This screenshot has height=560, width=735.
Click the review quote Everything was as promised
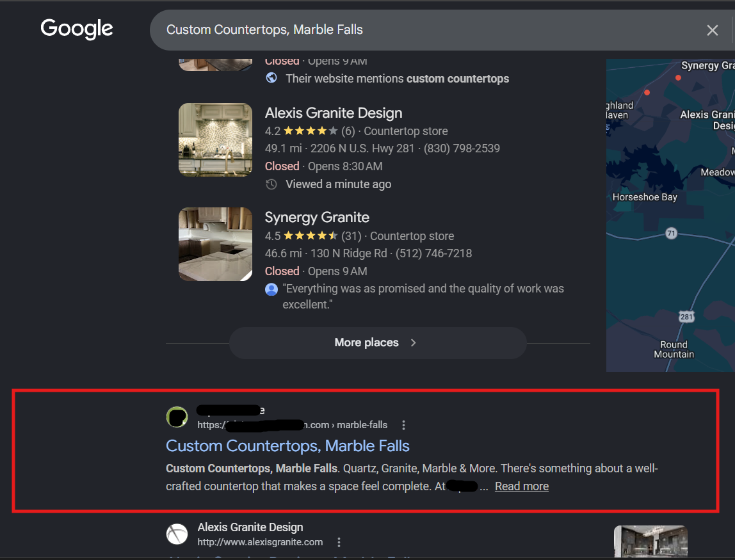tap(423, 296)
